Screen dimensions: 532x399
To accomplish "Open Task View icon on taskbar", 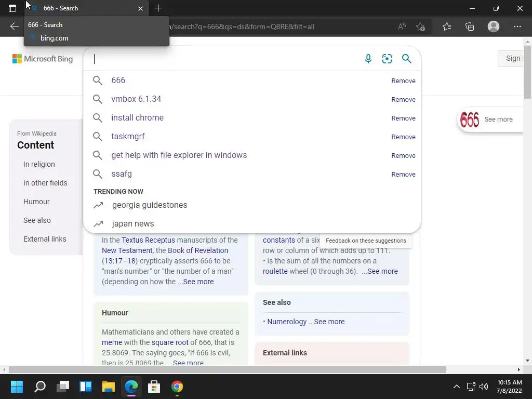I will (63, 387).
